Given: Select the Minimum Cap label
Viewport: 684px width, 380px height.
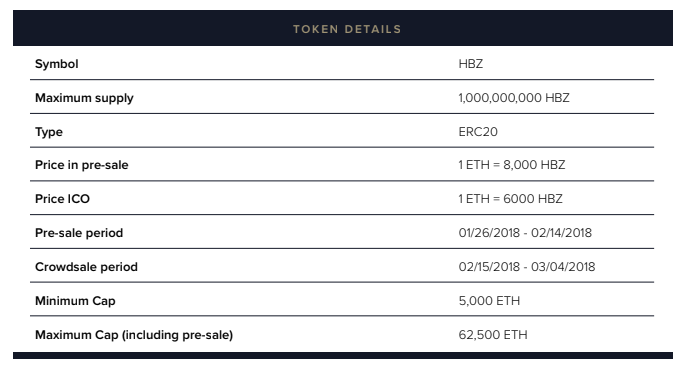Looking at the screenshot, I should 75,301.
